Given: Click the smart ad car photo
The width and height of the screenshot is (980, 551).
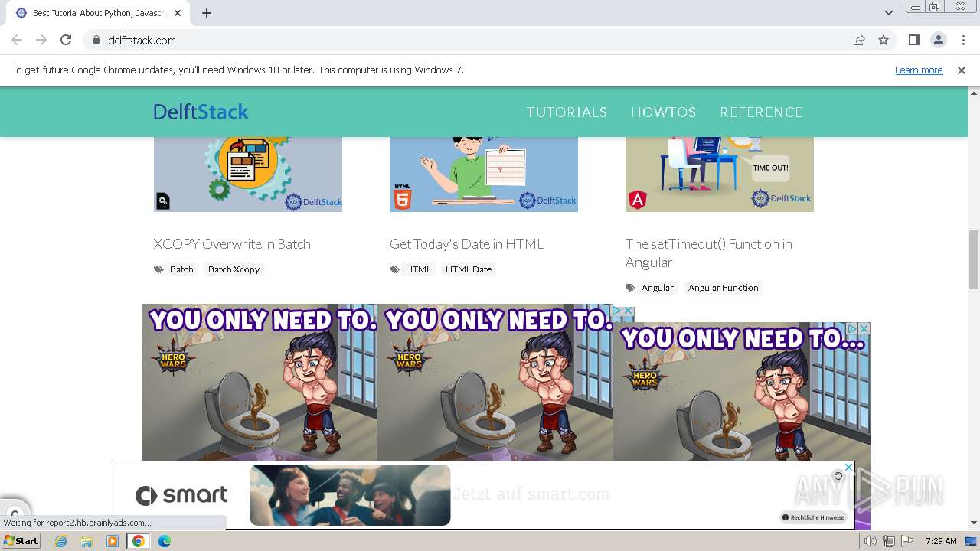Looking at the screenshot, I should pos(350,495).
